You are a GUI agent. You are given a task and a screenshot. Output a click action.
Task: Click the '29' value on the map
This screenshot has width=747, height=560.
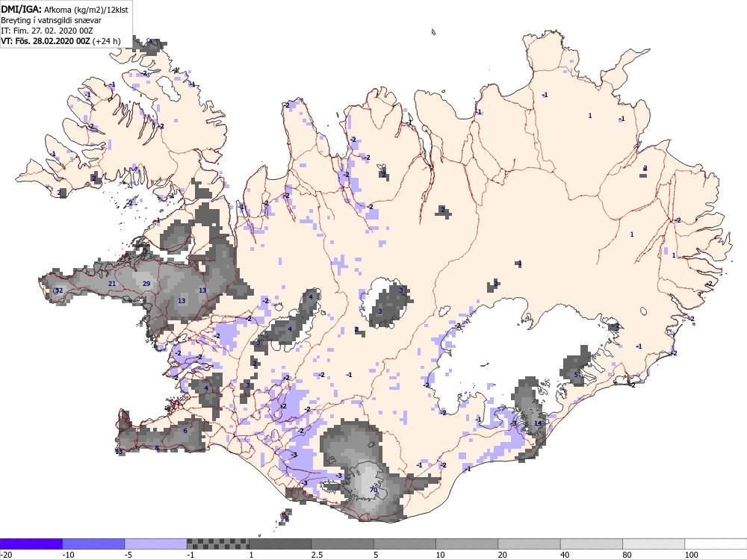click(x=146, y=284)
